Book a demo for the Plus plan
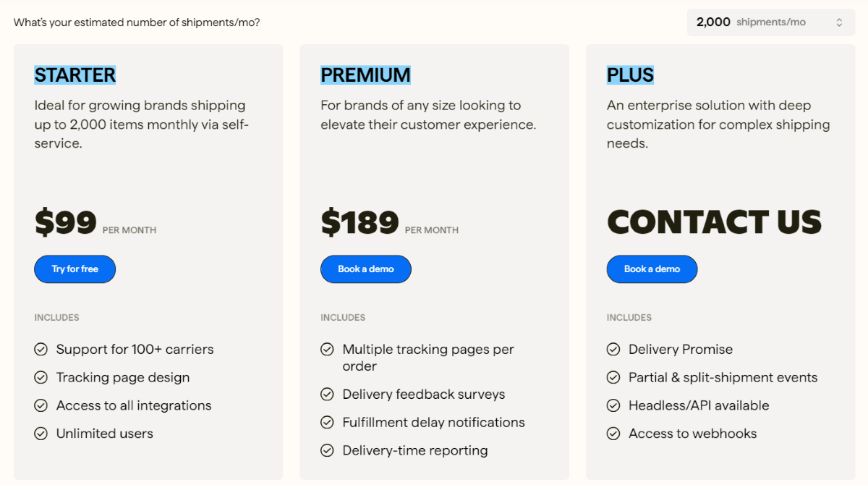 coord(652,269)
